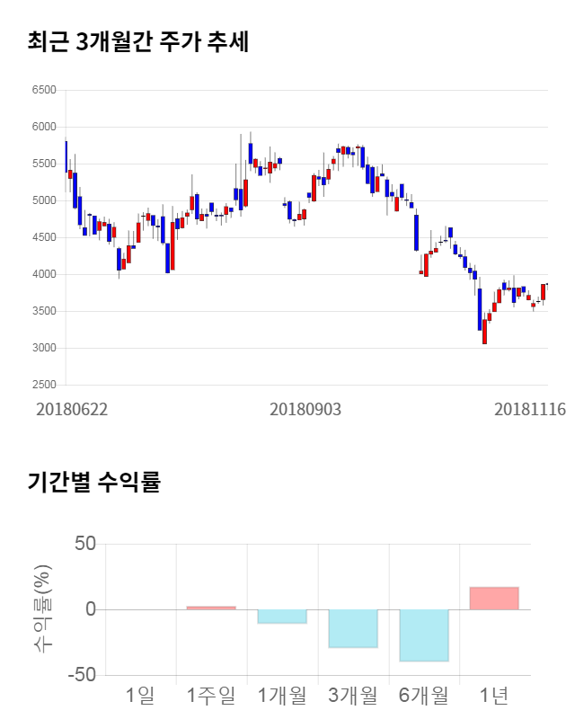Select the 6개월 period label
The width and height of the screenshot is (575, 728).
423,695
